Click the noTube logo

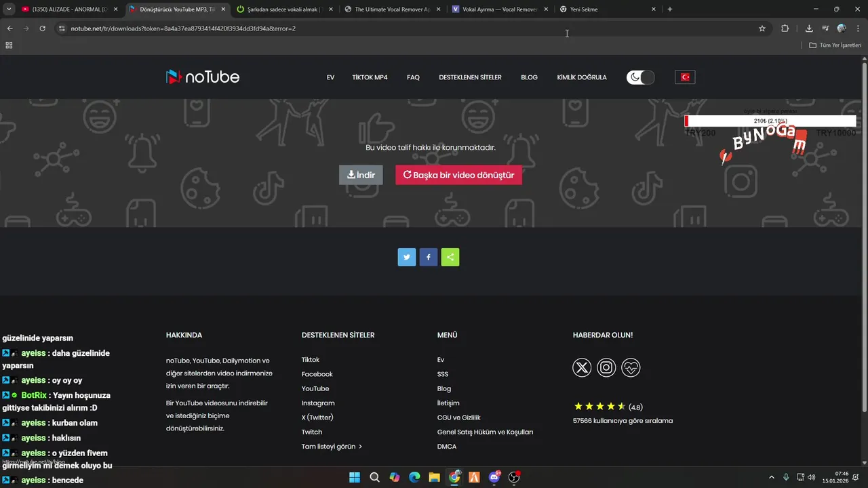pyautogui.click(x=203, y=77)
